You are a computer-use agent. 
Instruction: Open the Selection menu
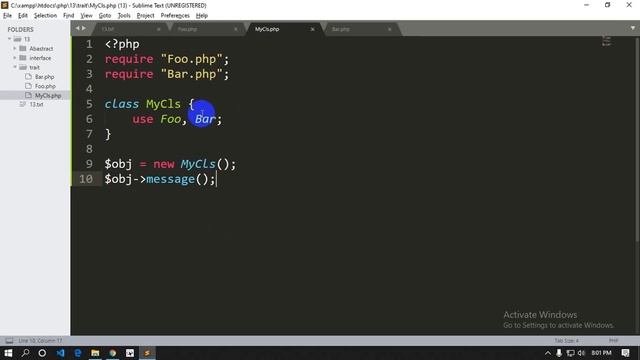pos(45,16)
